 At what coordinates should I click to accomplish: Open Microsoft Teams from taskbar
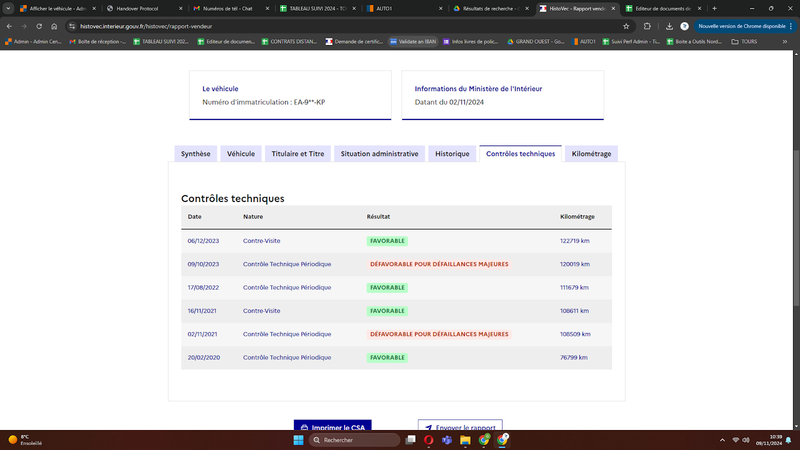(x=447, y=440)
